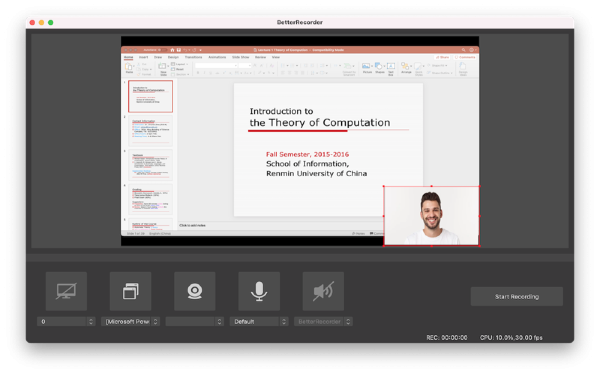Toggle the screen capture source button
Screen dimensions: 600x375
(x=66, y=291)
